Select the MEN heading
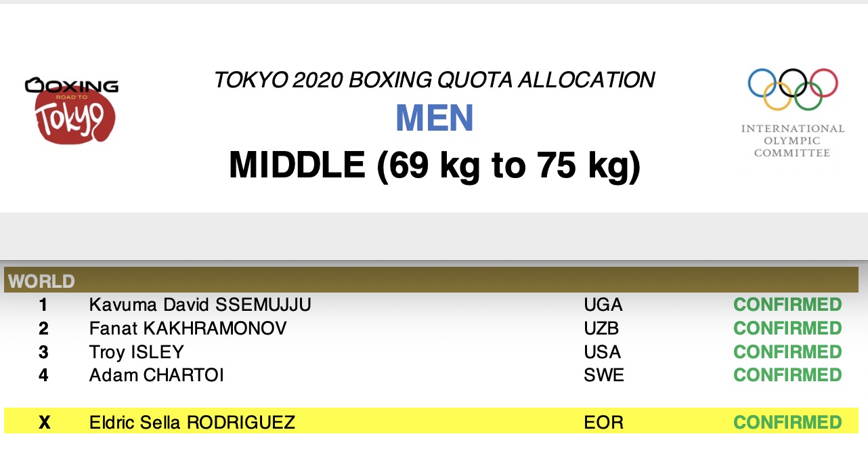868x451 pixels. pos(434,119)
